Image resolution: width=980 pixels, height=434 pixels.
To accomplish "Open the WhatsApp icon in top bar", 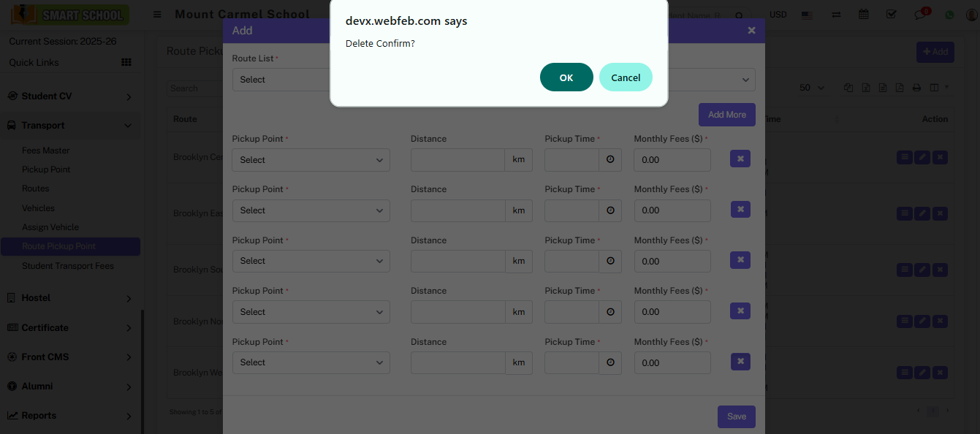I will pos(949,15).
